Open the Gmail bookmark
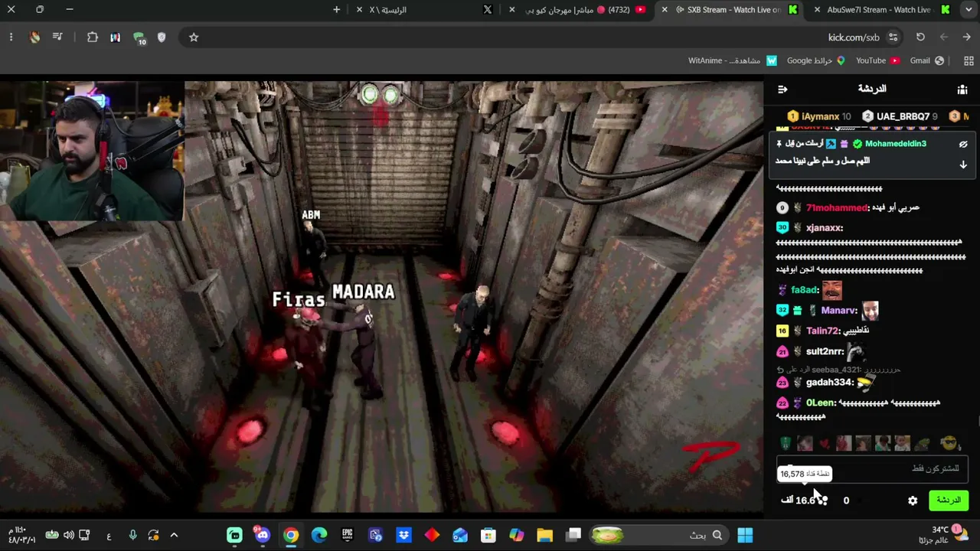Viewport: 980px width, 551px height. coord(927,60)
